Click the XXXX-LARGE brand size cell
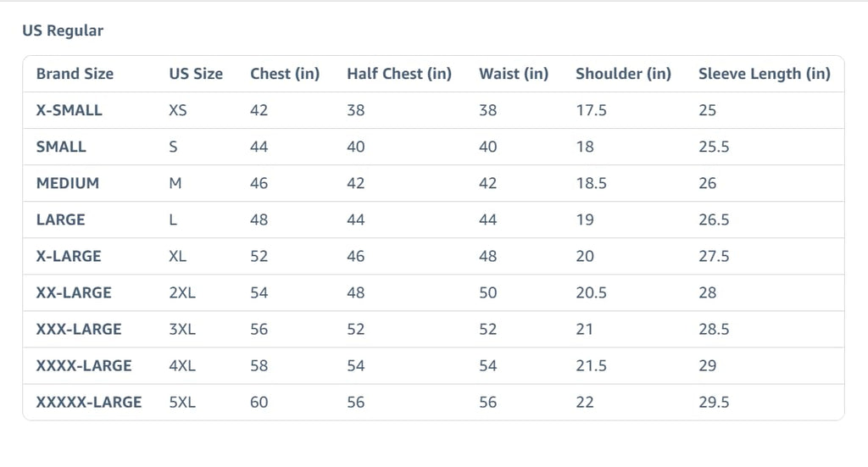Screen dimensions: 868x467 84,366
